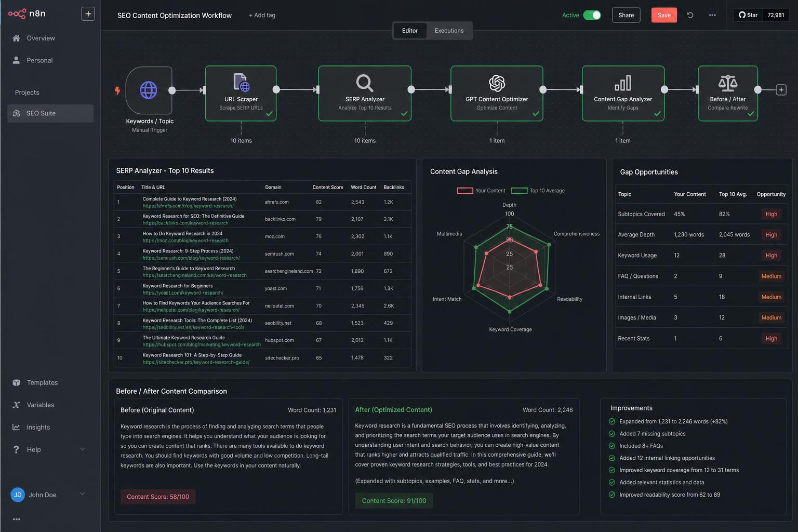Click the JD user avatar
798x532 pixels.
coord(18,495)
